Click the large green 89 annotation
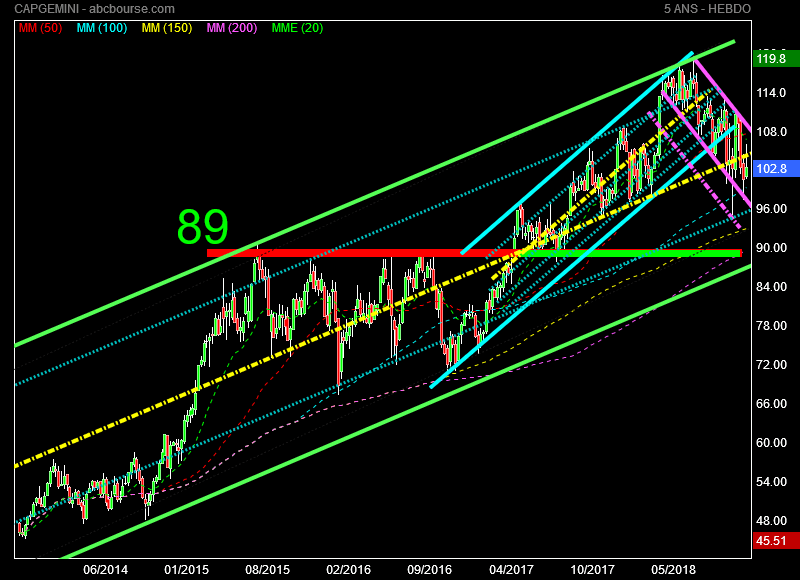This screenshot has width=800, height=580. click(203, 226)
